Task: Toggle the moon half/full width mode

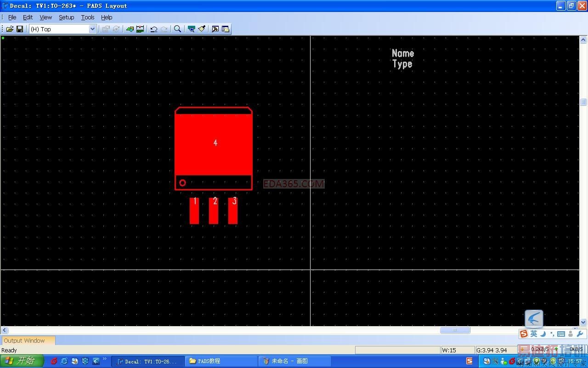Action: [543, 334]
